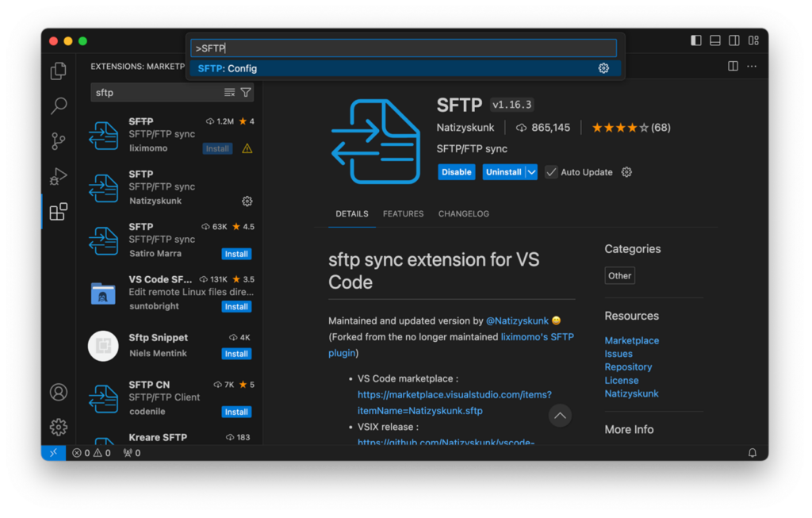Install the Satiro Marra SFTP extension
The width and height of the screenshot is (812, 518).
point(236,254)
